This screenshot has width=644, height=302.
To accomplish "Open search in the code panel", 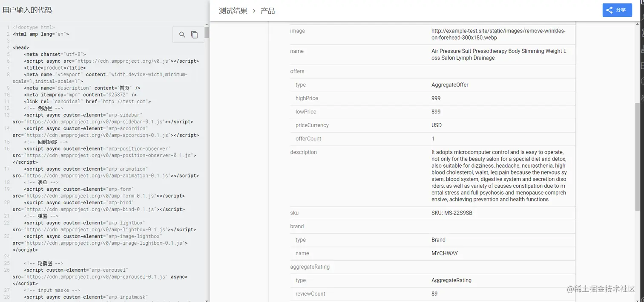I will pyautogui.click(x=182, y=35).
